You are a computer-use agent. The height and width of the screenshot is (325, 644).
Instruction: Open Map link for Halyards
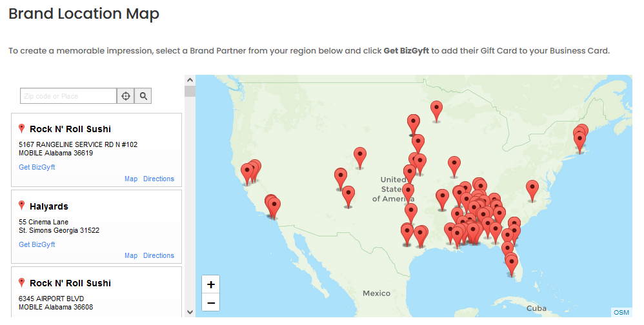click(131, 255)
